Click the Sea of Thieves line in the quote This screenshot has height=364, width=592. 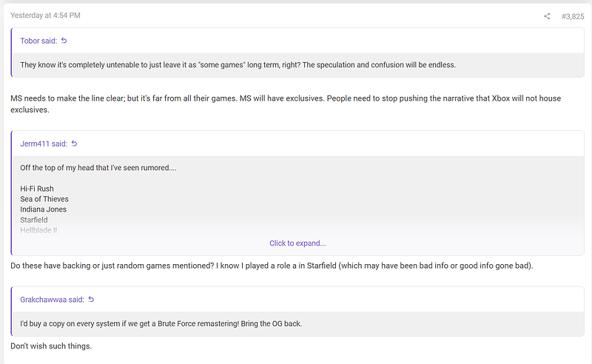pos(44,199)
